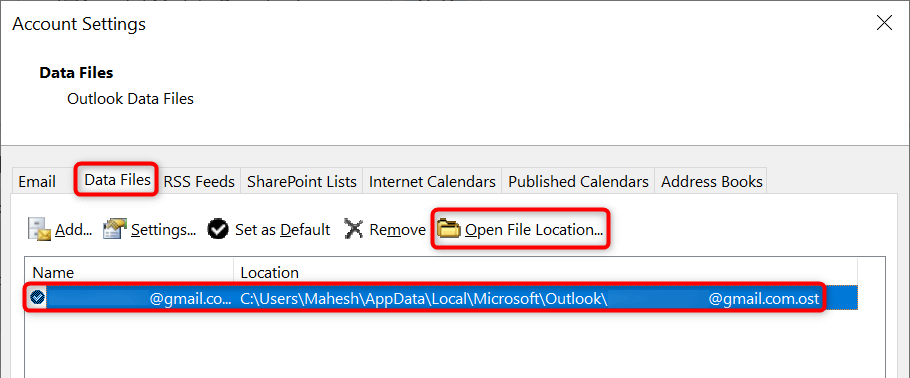This screenshot has width=910, height=378.
Task: Click the Remove button label
Action: (x=398, y=230)
